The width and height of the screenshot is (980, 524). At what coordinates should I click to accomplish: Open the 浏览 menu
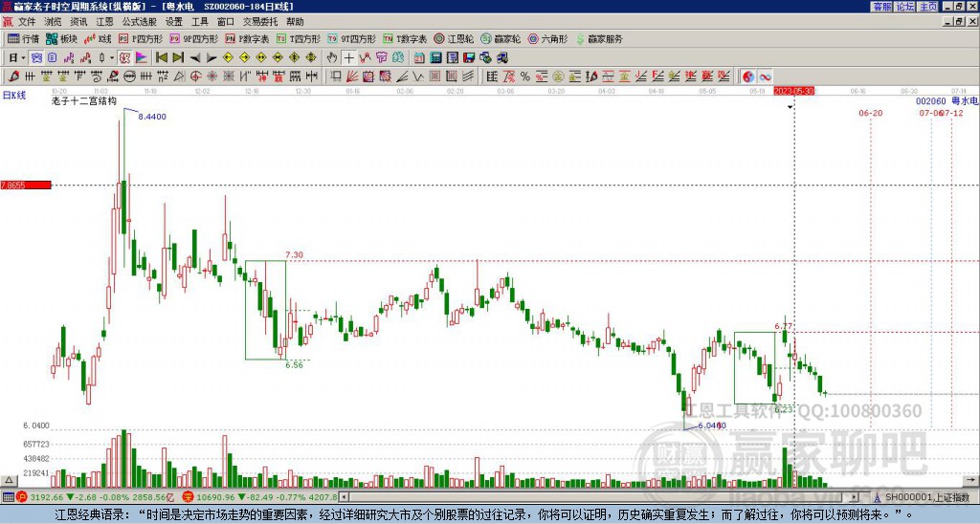[x=53, y=22]
